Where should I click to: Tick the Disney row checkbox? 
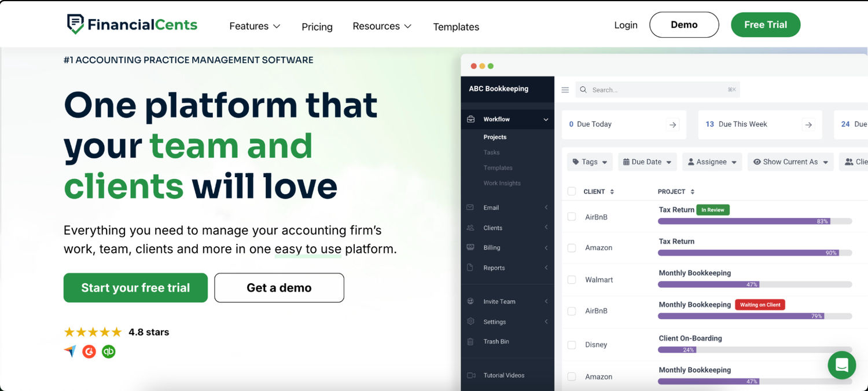point(572,345)
